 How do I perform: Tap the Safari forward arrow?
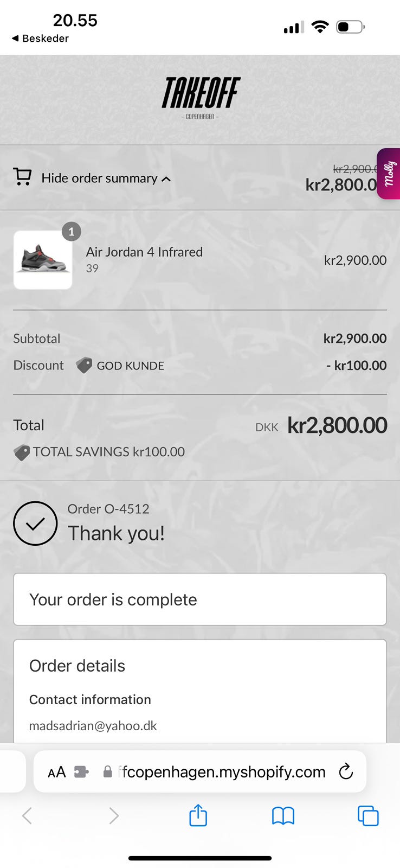pos(114,815)
